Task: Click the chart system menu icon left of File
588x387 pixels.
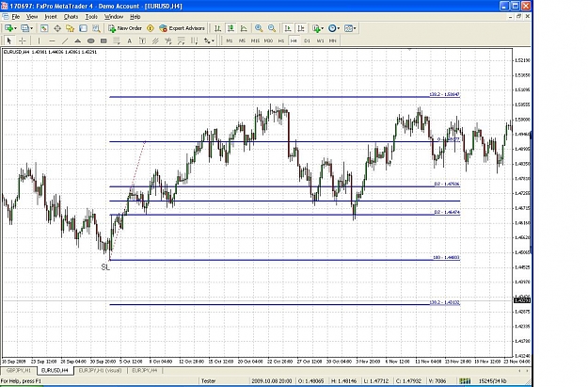Action: pos(6,17)
